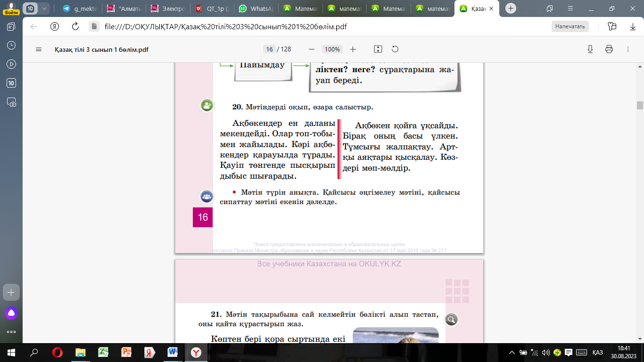Click the address bar file URL

pyautogui.click(x=226, y=26)
